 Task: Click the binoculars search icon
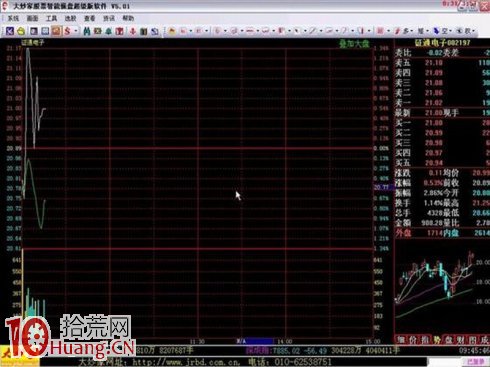[87, 31]
